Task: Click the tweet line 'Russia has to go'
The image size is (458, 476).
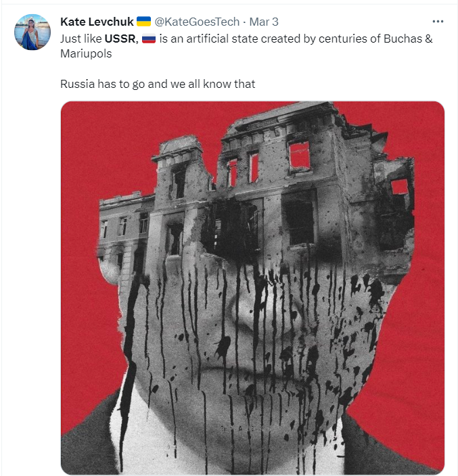Action: (102, 84)
